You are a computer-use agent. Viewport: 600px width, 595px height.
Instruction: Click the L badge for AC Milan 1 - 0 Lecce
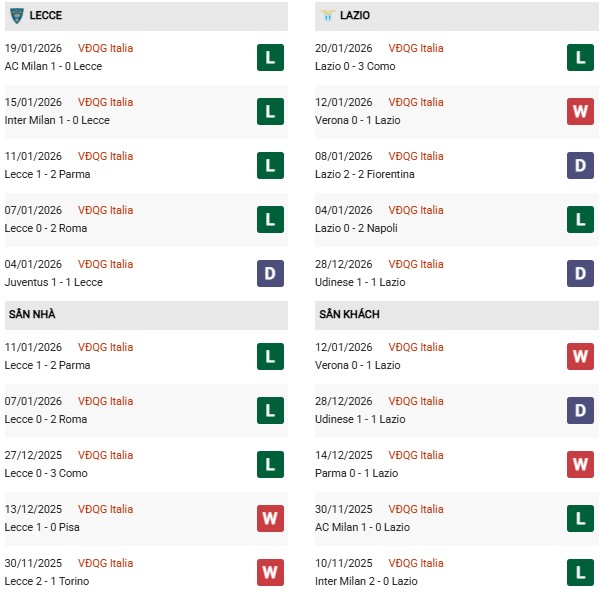tap(270, 57)
